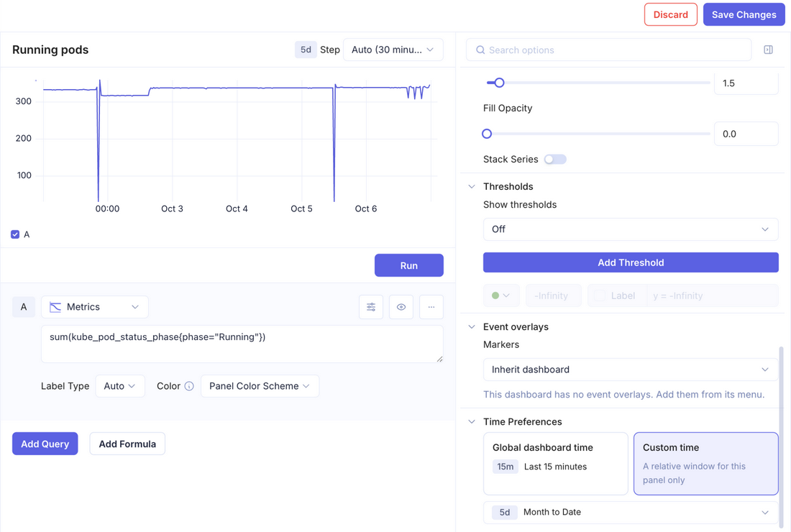Click Add Formula button
This screenshot has height=532, width=791.
(127, 444)
